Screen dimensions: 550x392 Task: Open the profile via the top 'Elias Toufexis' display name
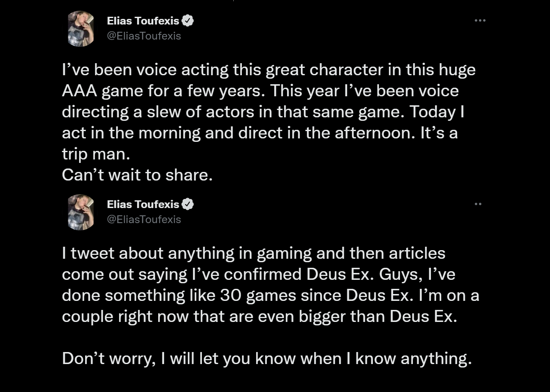[x=143, y=20]
